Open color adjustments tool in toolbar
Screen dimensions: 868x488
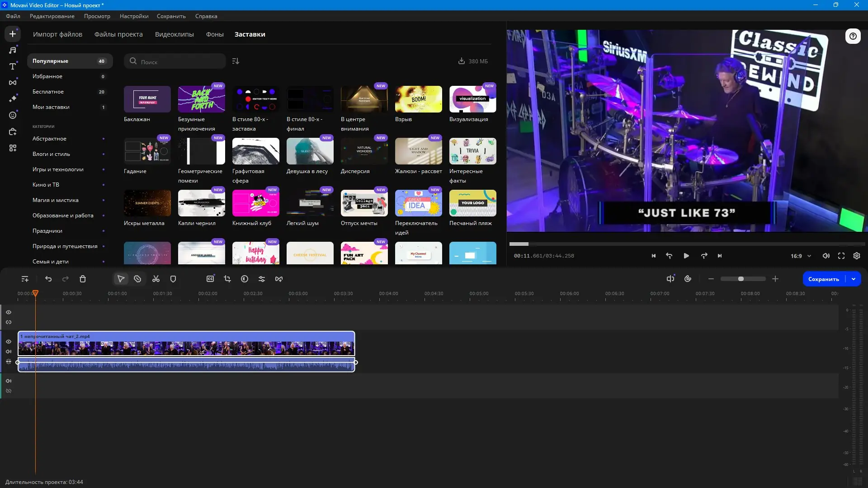tap(245, 279)
